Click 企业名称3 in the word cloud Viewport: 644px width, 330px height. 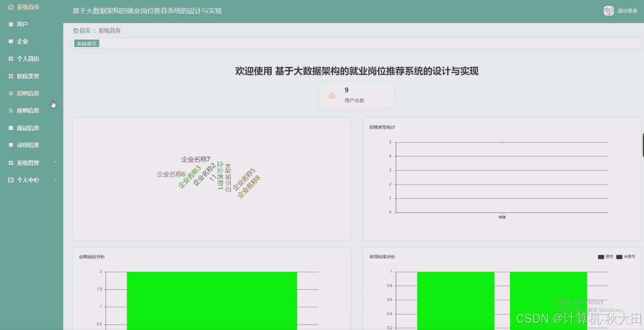pyautogui.click(x=189, y=177)
